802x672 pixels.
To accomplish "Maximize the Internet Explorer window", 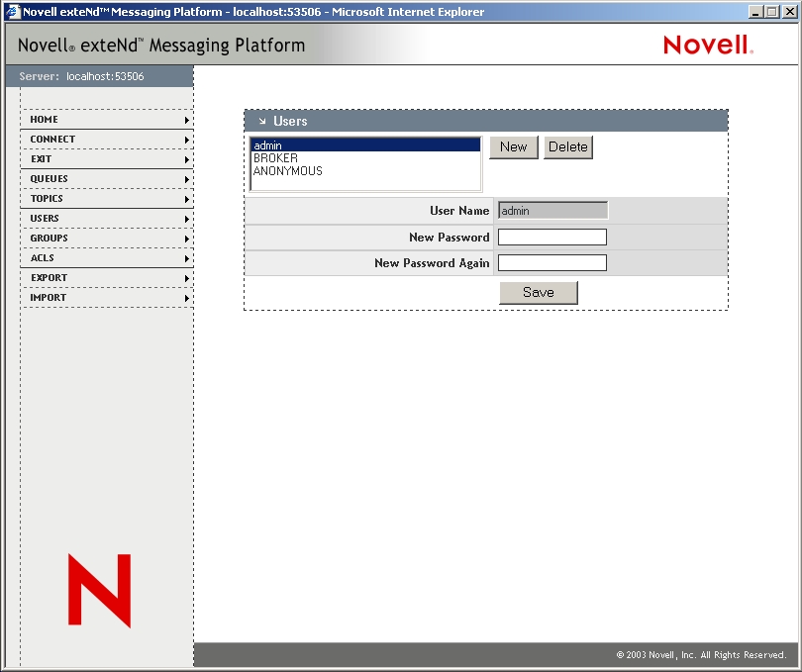I will tap(772, 12).
